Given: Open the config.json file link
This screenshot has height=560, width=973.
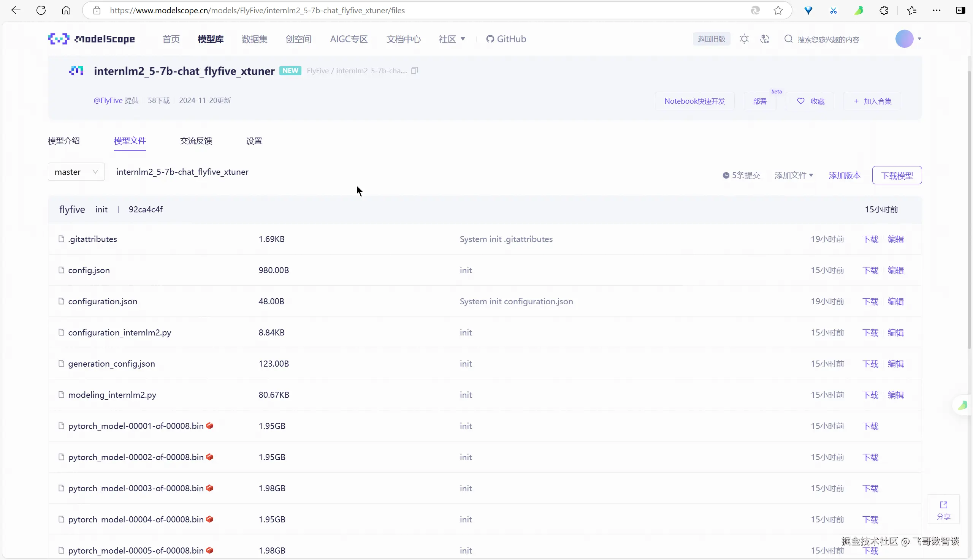Looking at the screenshot, I should point(89,271).
